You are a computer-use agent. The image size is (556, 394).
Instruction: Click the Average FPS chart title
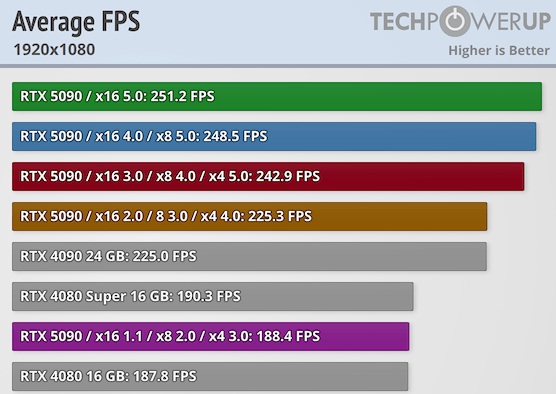tap(76, 22)
